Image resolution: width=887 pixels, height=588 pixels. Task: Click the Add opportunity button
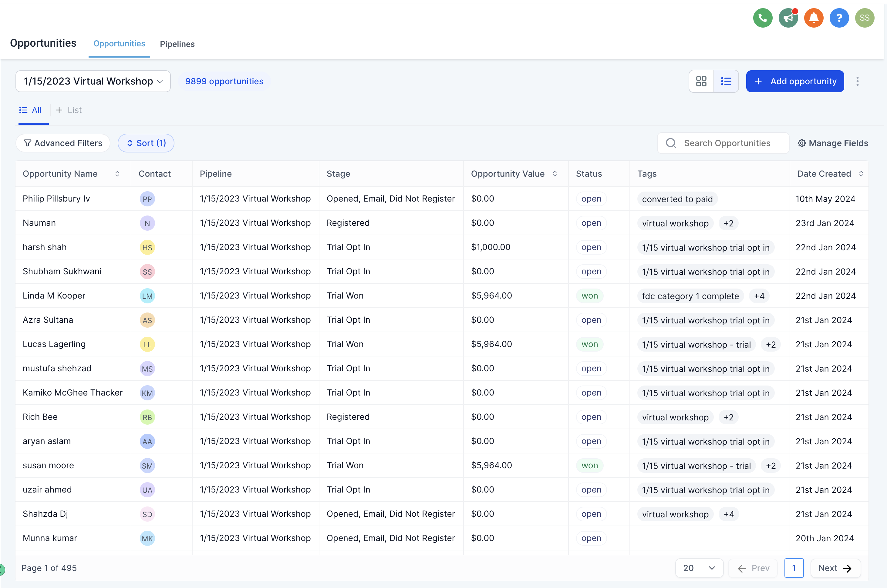click(795, 81)
